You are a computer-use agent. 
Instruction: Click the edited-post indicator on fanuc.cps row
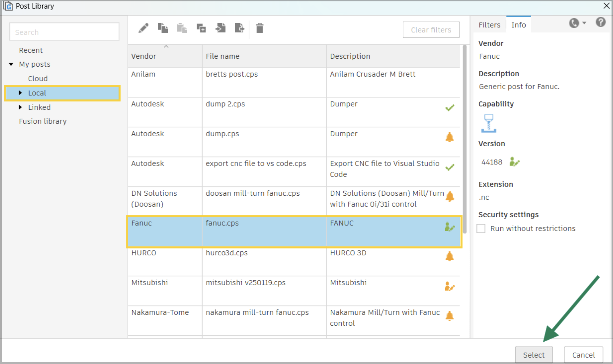(449, 227)
